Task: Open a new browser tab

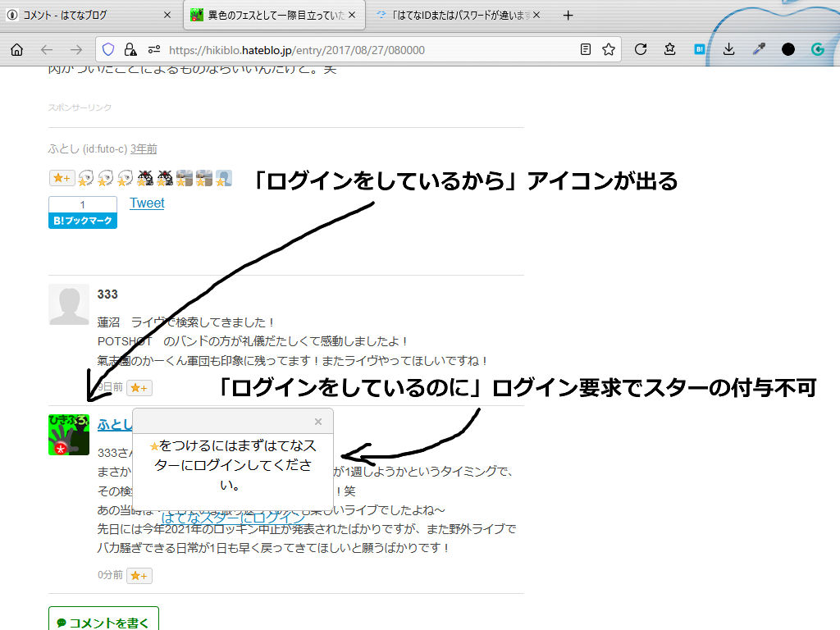Action: click(x=568, y=16)
